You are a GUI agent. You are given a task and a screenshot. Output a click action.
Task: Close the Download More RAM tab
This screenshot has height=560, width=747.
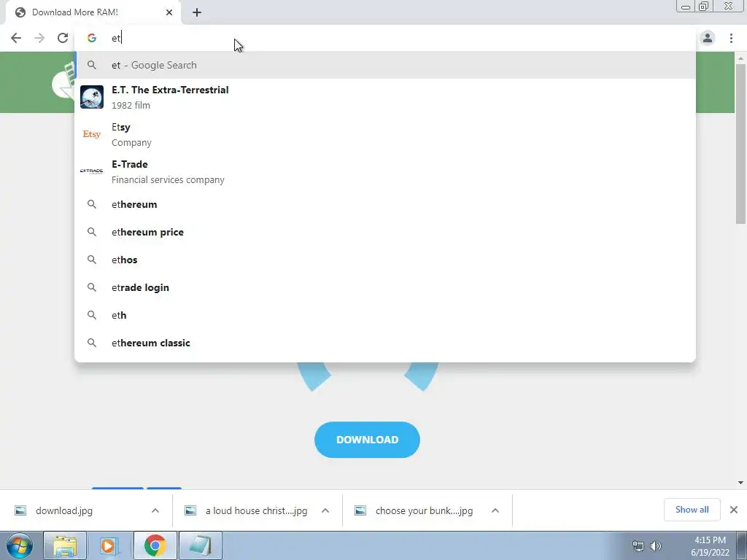point(169,12)
